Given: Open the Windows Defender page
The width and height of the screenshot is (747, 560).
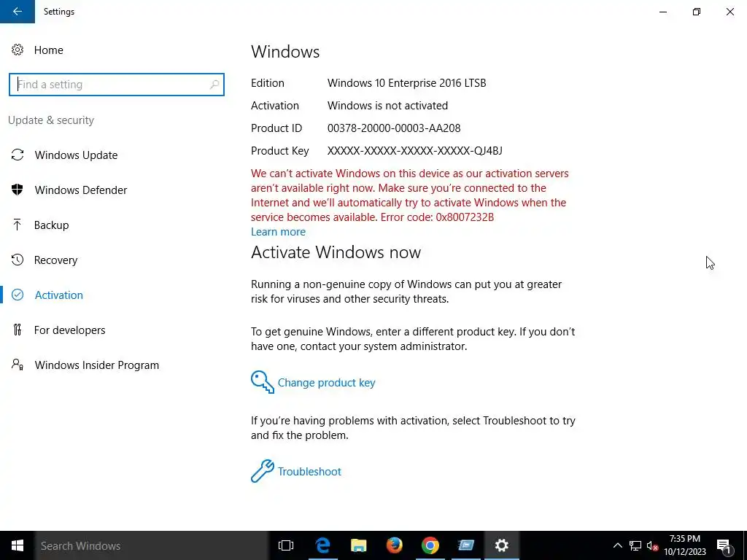Looking at the screenshot, I should pos(80,190).
